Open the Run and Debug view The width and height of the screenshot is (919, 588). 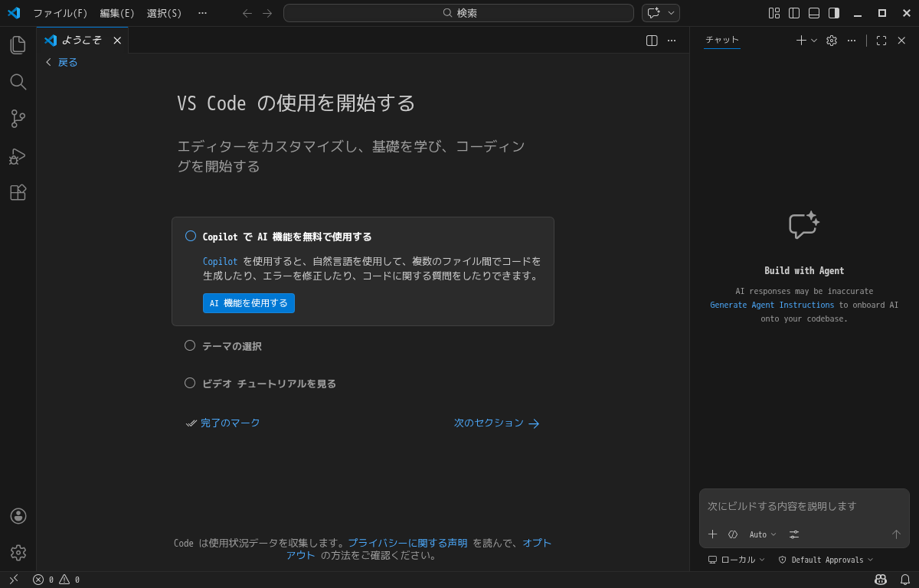pyautogui.click(x=18, y=156)
